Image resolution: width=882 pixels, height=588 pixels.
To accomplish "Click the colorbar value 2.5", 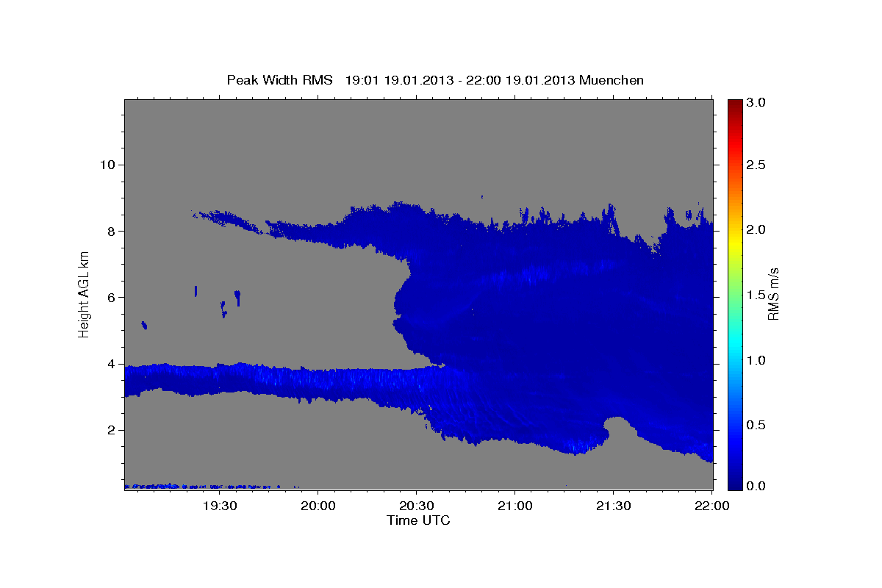I will [x=756, y=165].
